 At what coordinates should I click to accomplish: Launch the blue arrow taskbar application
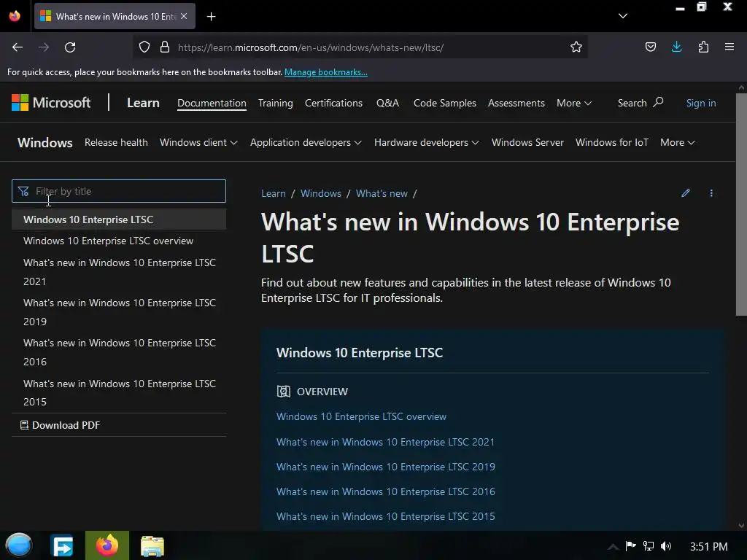63,545
